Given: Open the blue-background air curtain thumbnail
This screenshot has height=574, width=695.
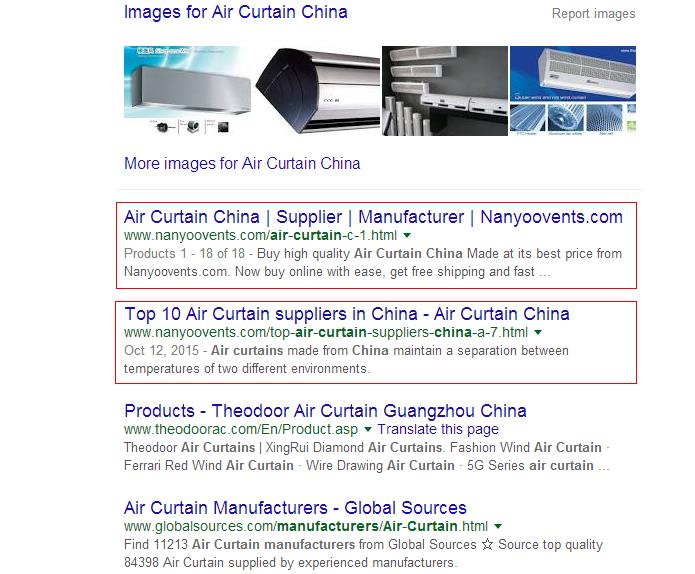Looking at the screenshot, I should (x=573, y=91).
